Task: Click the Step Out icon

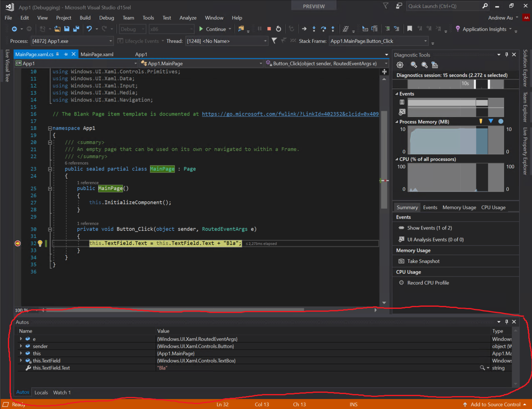Action: [333, 29]
